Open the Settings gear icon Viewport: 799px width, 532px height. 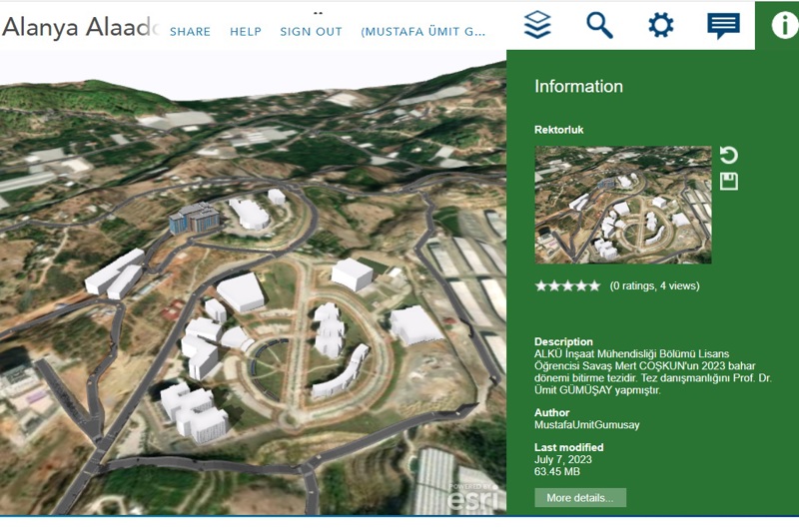point(660,25)
